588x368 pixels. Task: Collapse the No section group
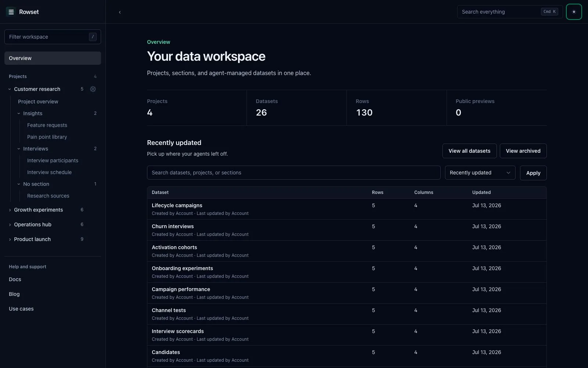pyautogui.click(x=19, y=184)
